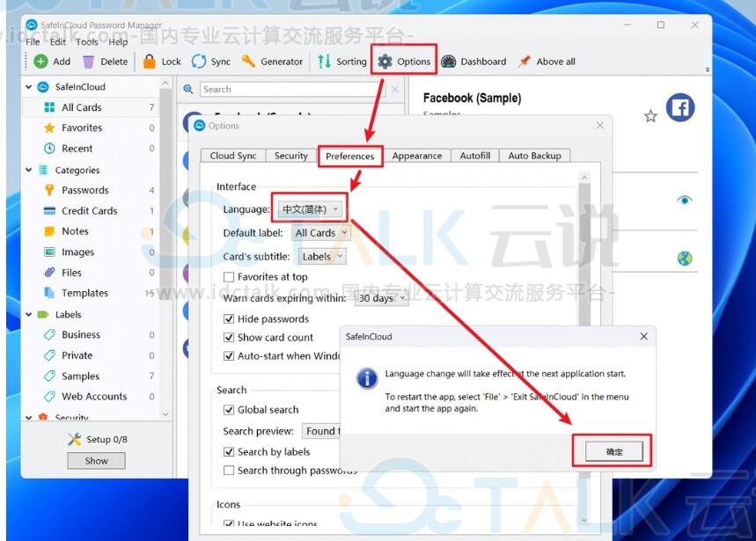The image size is (756, 541).
Task: Close the SafeInCloud message dialog
Action: (643, 336)
